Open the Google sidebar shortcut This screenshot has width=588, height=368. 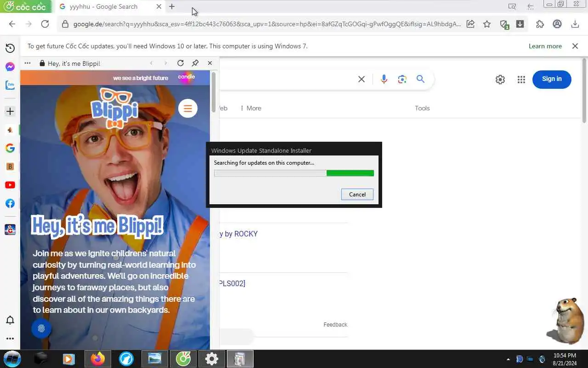pyautogui.click(x=10, y=148)
